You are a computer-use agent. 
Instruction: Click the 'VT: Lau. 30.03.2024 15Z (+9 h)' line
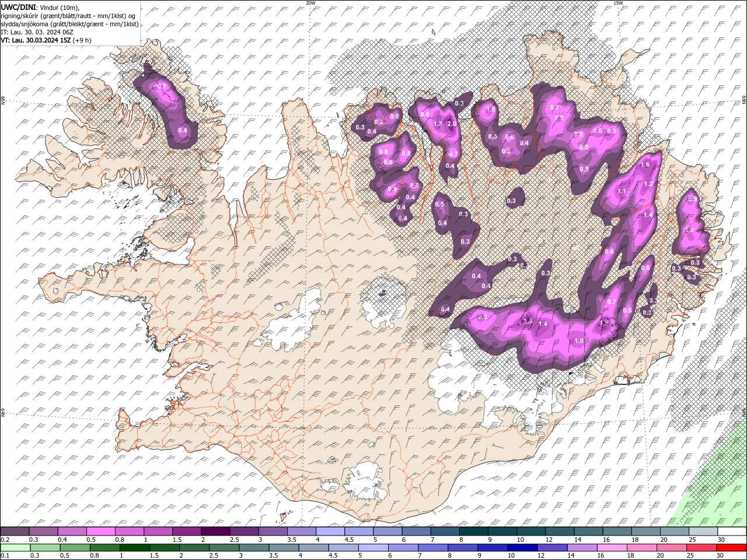coord(46,40)
